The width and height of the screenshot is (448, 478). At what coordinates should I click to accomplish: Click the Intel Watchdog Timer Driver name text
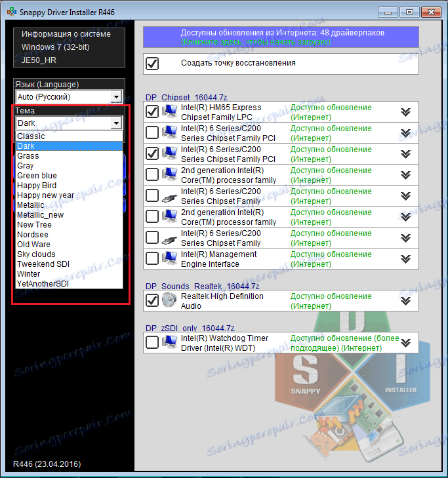[x=224, y=343]
